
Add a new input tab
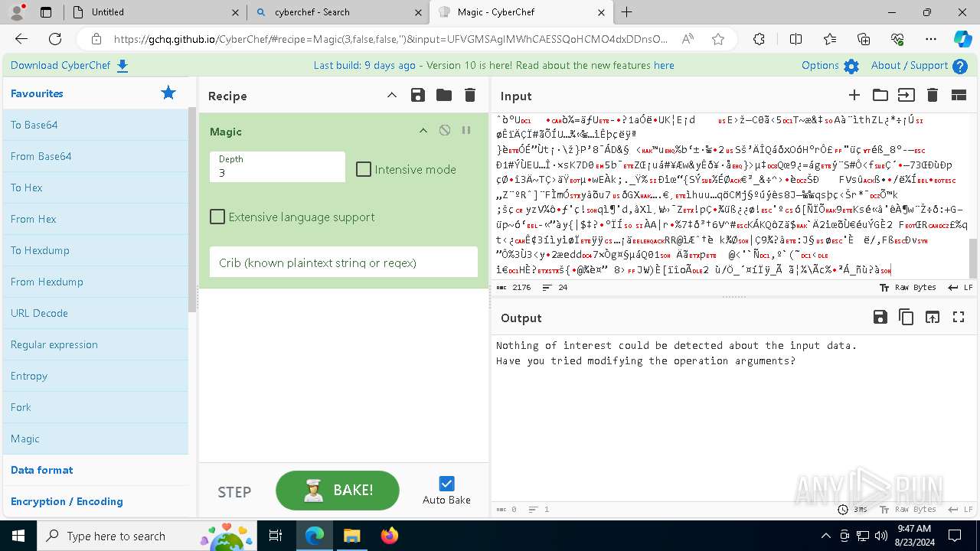pos(854,95)
